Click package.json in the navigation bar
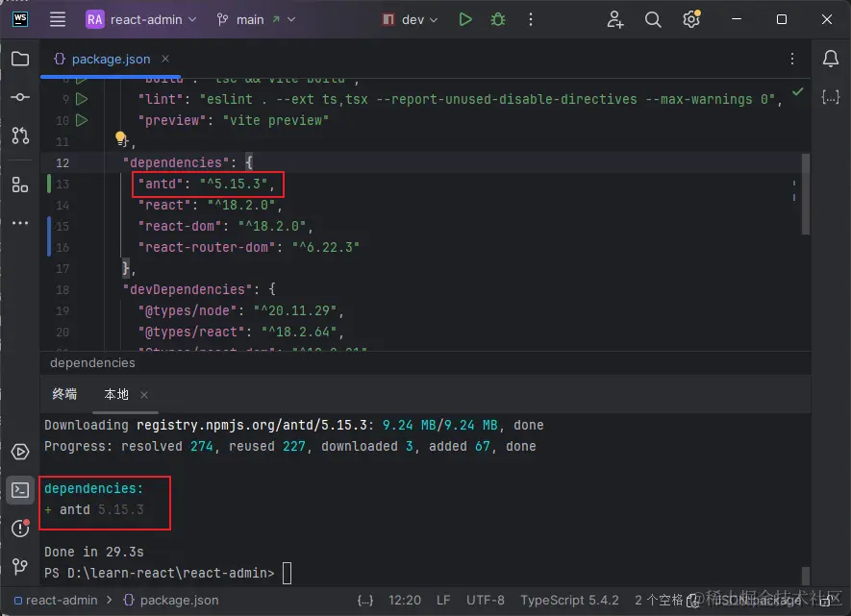Viewport: 851px width, 616px height. pyautogui.click(x=171, y=601)
